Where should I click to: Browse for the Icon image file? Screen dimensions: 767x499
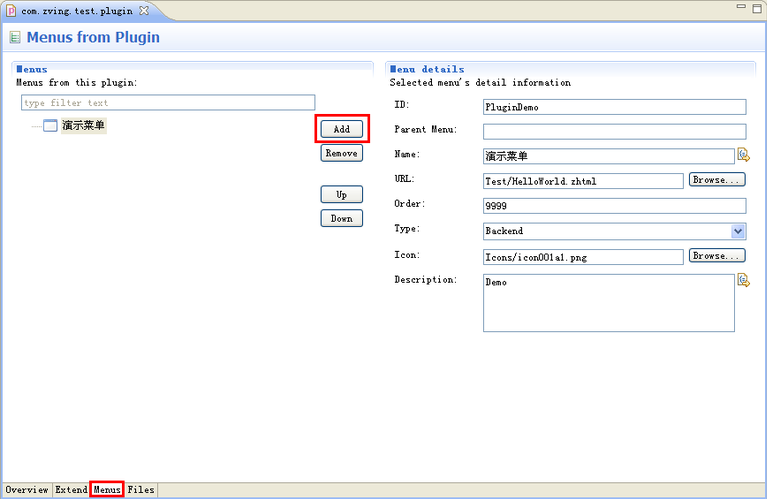(717, 256)
